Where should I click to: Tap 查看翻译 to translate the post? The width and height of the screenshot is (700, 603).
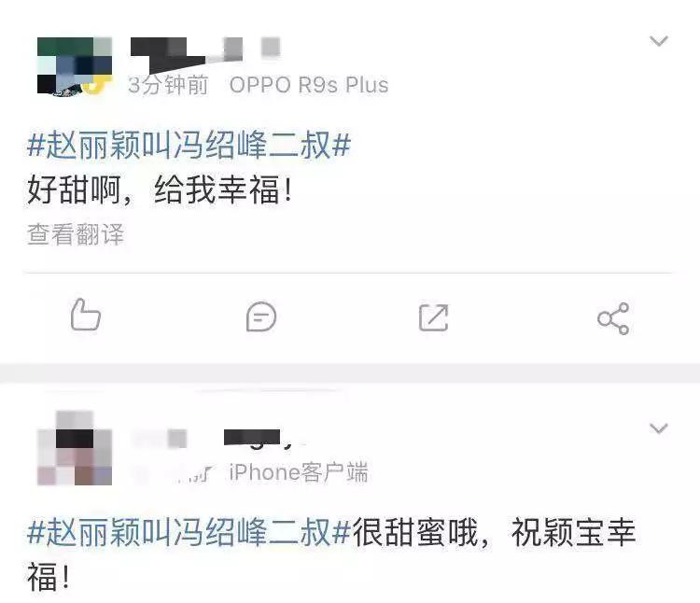click(75, 234)
